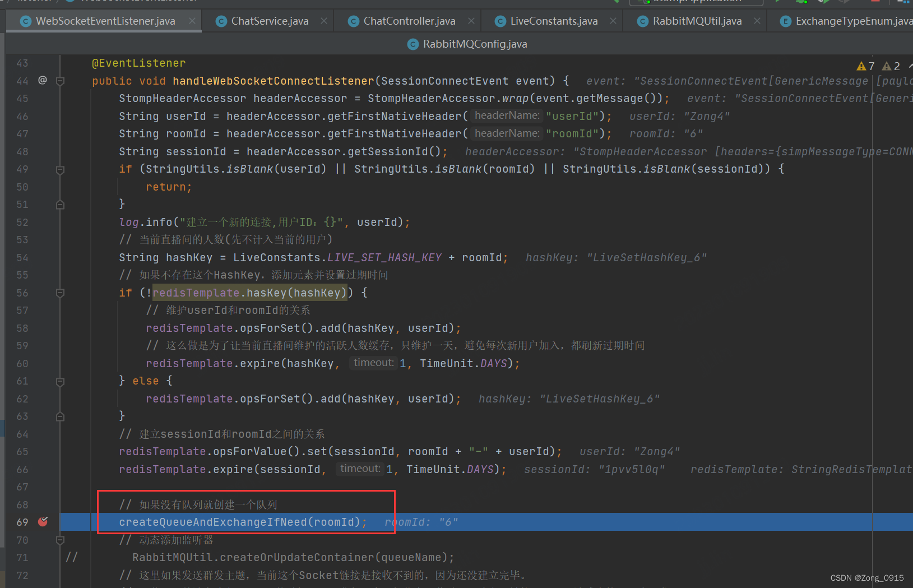Click the LIVE_SET_HASH_KEY constant

[384, 258]
